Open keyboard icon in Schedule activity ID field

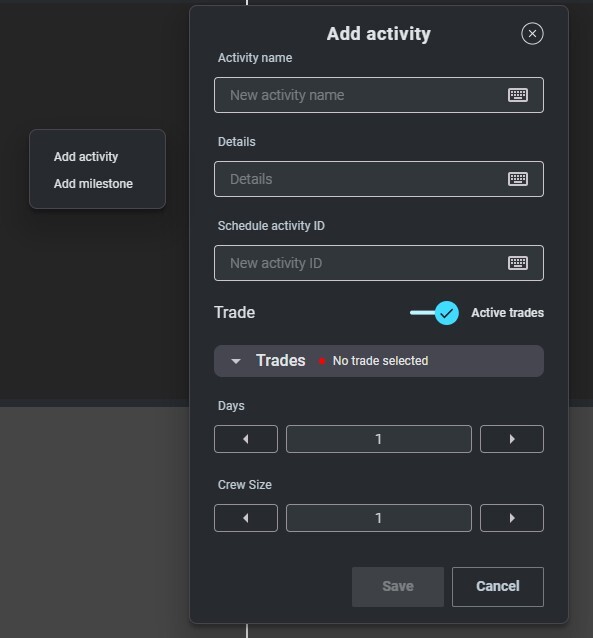click(x=518, y=263)
